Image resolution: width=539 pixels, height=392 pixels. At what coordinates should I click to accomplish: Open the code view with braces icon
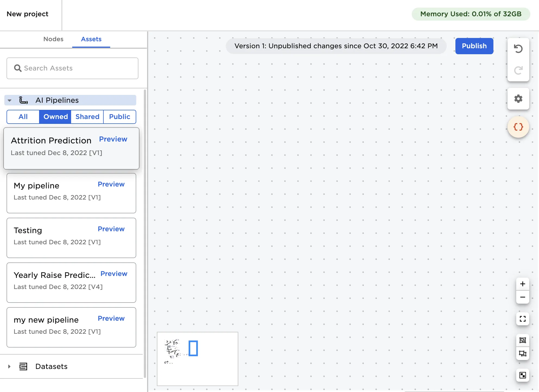click(518, 126)
